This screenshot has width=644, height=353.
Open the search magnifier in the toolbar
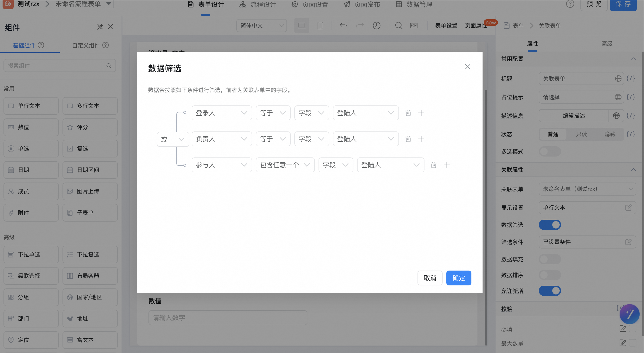(399, 26)
